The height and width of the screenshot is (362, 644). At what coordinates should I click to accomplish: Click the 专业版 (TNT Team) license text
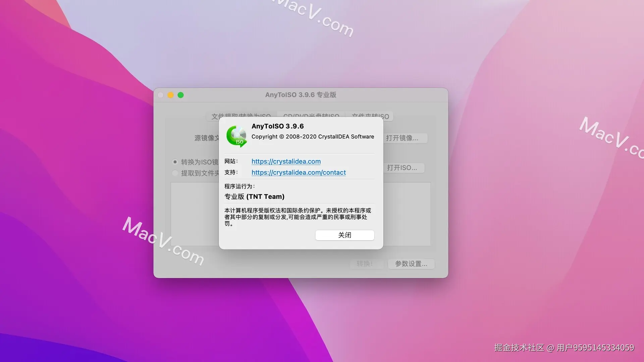(x=254, y=197)
